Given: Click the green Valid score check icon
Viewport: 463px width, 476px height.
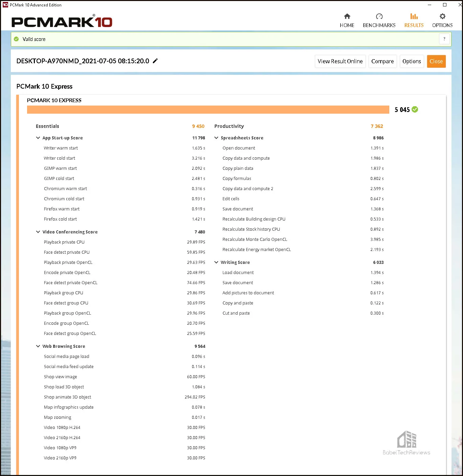Looking at the screenshot, I should (16, 39).
